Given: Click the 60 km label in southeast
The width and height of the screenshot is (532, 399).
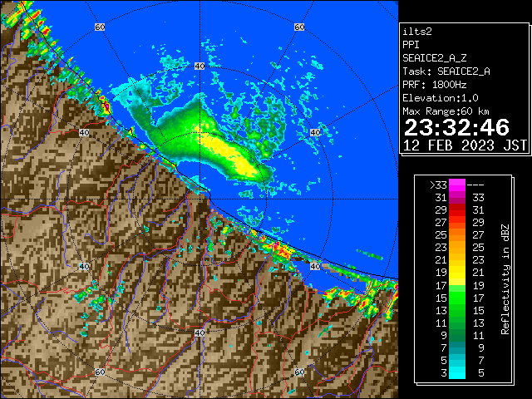Looking at the screenshot, I should [x=299, y=372].
